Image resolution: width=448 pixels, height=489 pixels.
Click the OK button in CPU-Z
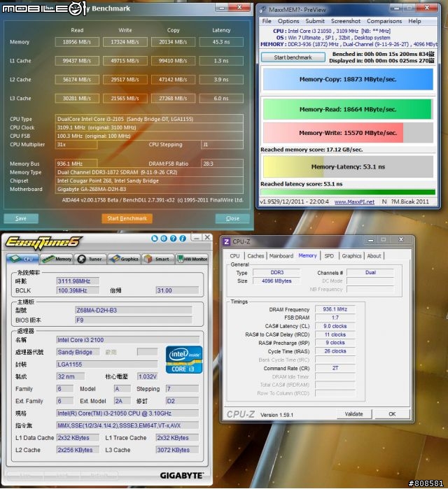(392, 414)
